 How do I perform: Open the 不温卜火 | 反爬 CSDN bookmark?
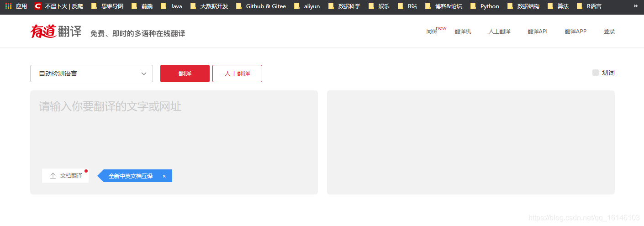pyautogui.click(x=59, y=6)
